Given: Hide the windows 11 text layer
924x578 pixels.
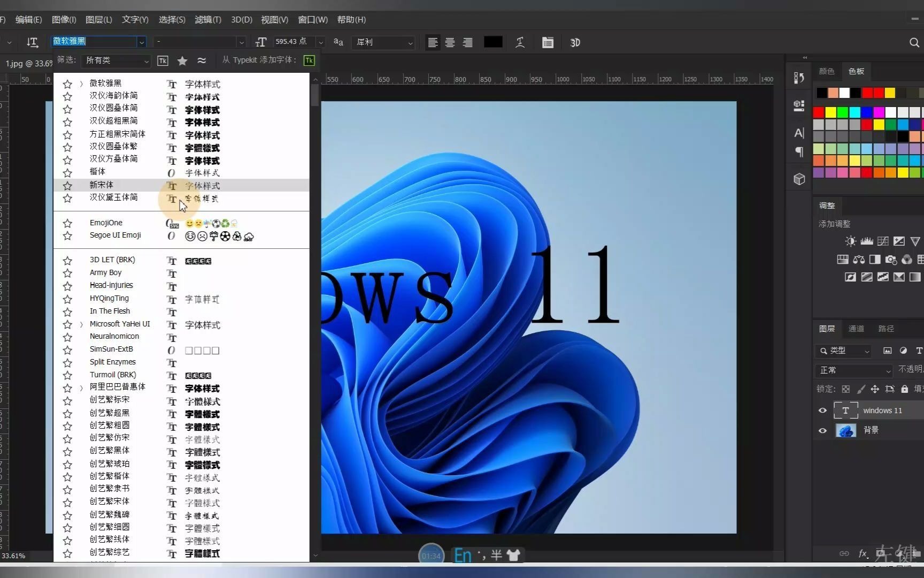Looking at the screenshot, I should click(823, 410).
